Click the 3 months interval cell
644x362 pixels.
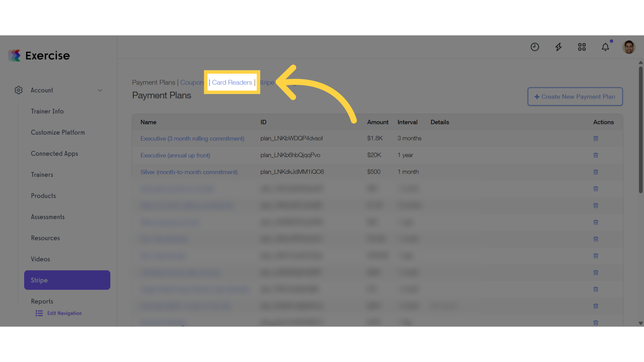(x=410, y=138)
